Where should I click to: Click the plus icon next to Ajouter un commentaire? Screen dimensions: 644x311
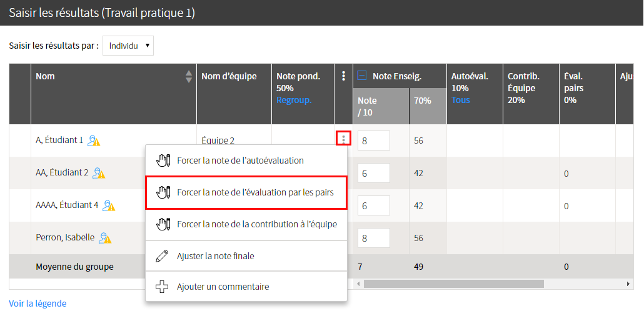point(163,287)
